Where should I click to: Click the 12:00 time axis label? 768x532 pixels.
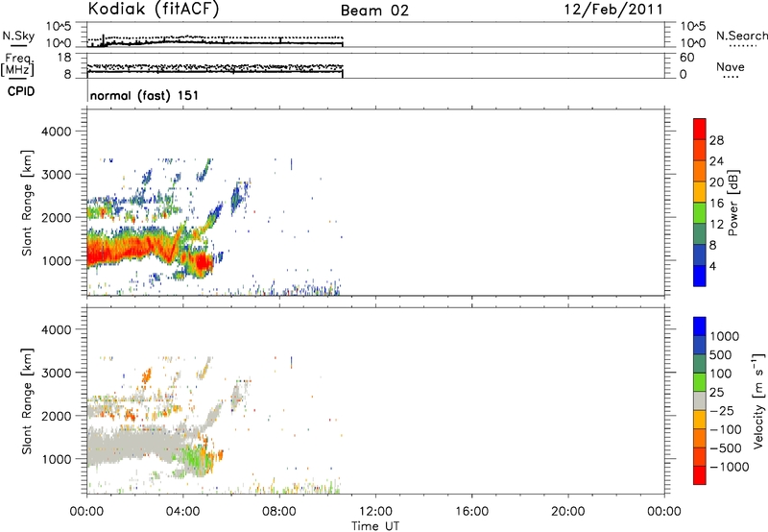pos(375,512)
